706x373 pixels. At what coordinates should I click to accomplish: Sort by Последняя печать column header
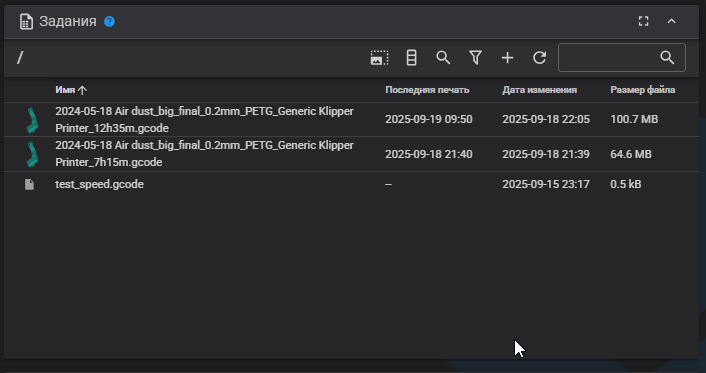(427, 90)
